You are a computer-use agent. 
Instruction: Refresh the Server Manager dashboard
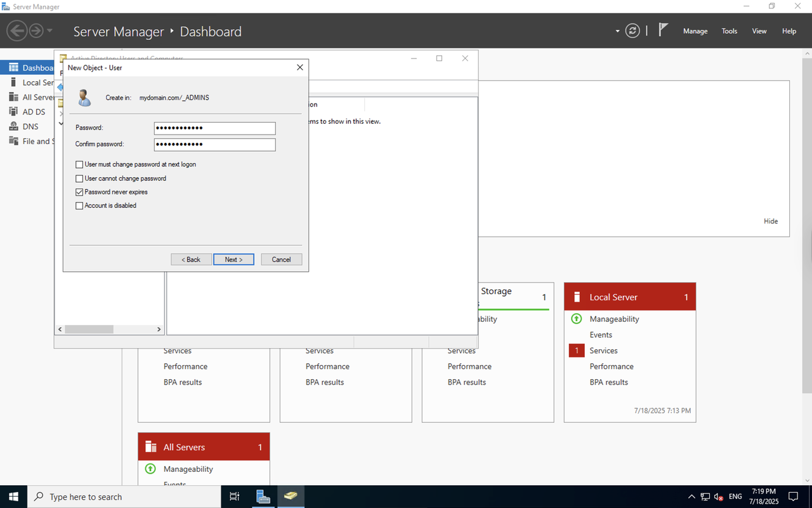[x=632, y=30]
